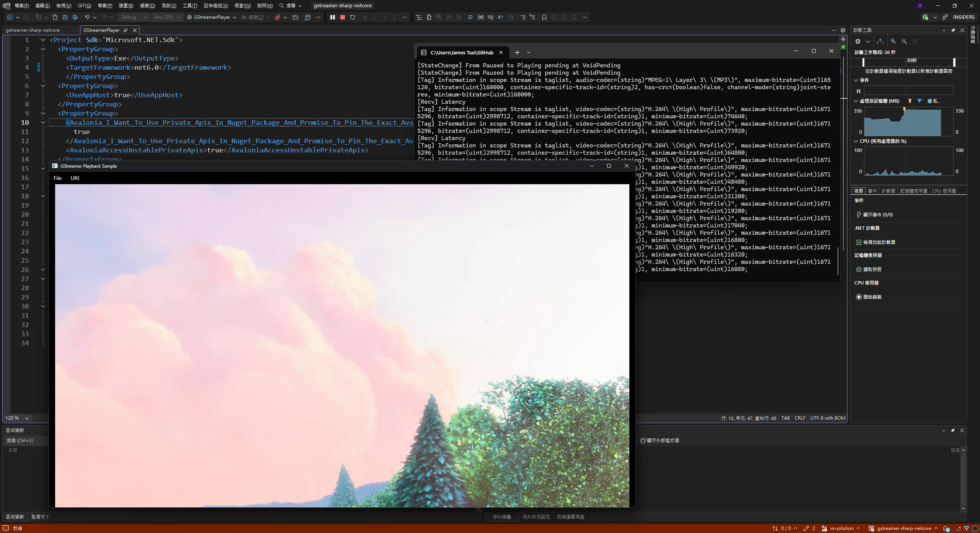
Task: Open the URI menu in the player
Action: [x=75, y=178]
